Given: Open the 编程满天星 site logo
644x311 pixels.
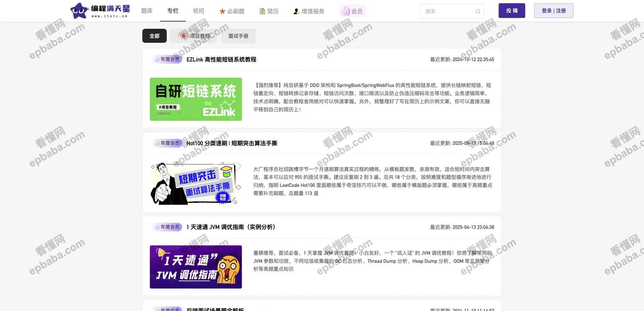Looking at the screenshot, I should click(x=100, y=11).
